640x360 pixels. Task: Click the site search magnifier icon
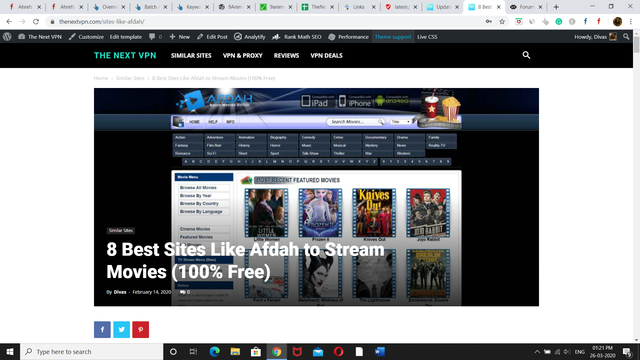[526, 55]
